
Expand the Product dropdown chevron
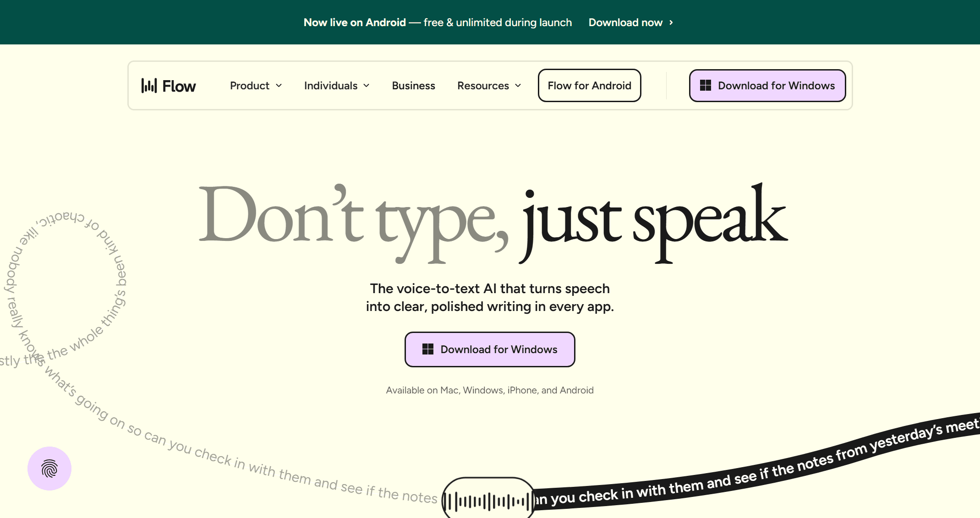279,86
